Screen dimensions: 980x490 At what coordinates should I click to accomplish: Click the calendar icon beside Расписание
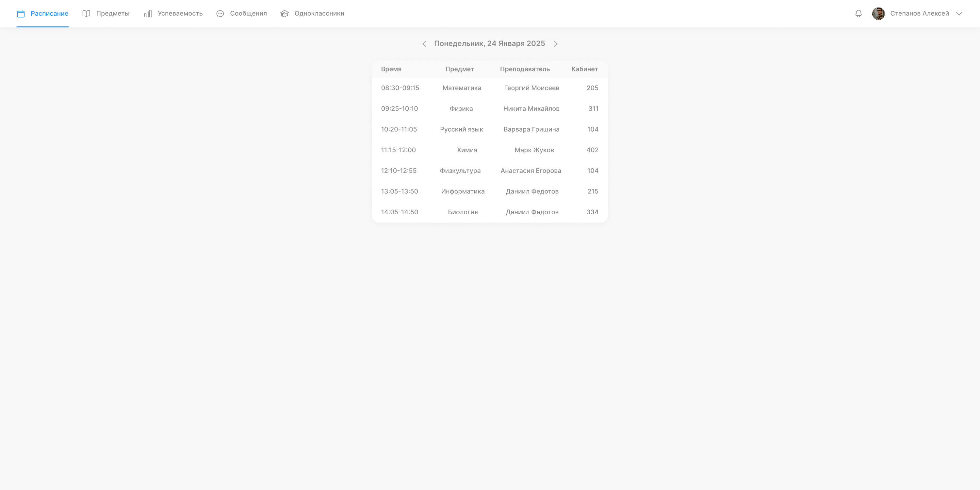(21, 14)
